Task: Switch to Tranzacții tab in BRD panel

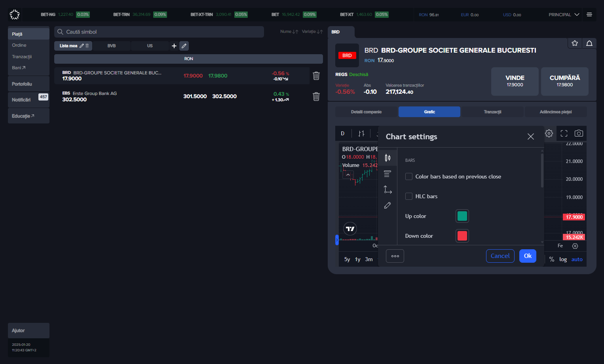Action: click(492, 112)
